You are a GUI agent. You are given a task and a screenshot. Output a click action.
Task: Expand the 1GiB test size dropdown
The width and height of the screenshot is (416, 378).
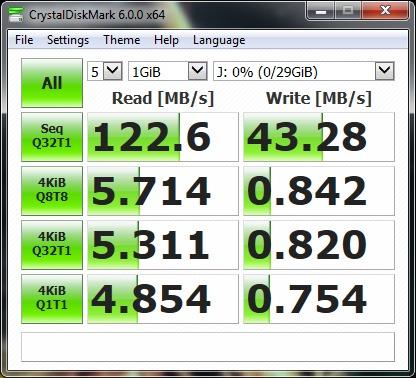(168, 71)
